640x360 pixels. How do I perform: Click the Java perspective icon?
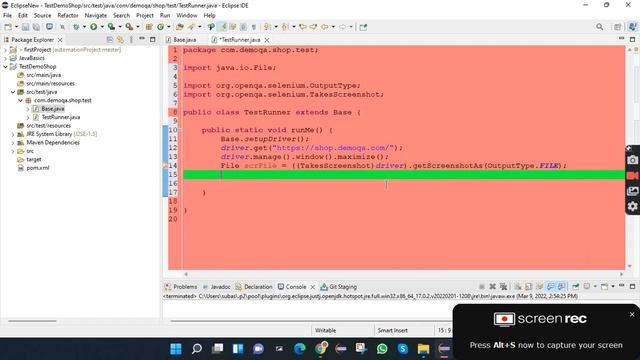(x=632, y=27)
